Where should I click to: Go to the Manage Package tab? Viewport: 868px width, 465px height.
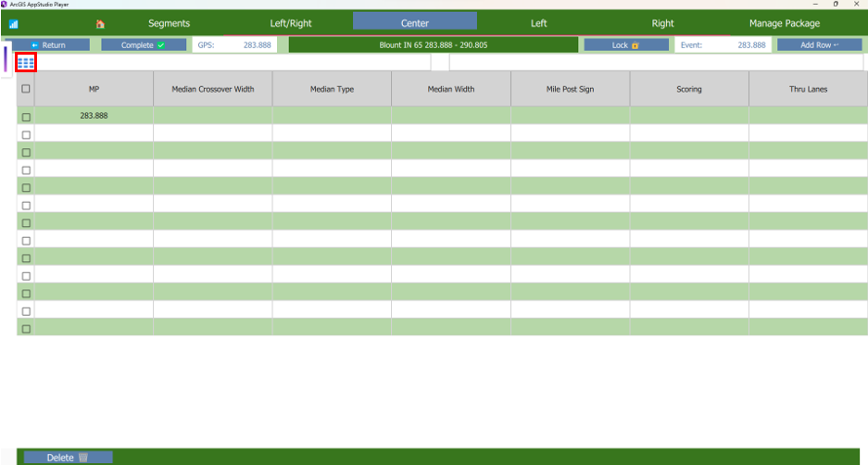(x=785, y=23)
